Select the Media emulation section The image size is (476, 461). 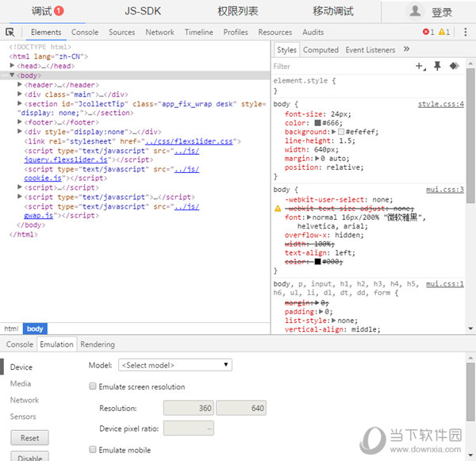[x=21, y=383]
